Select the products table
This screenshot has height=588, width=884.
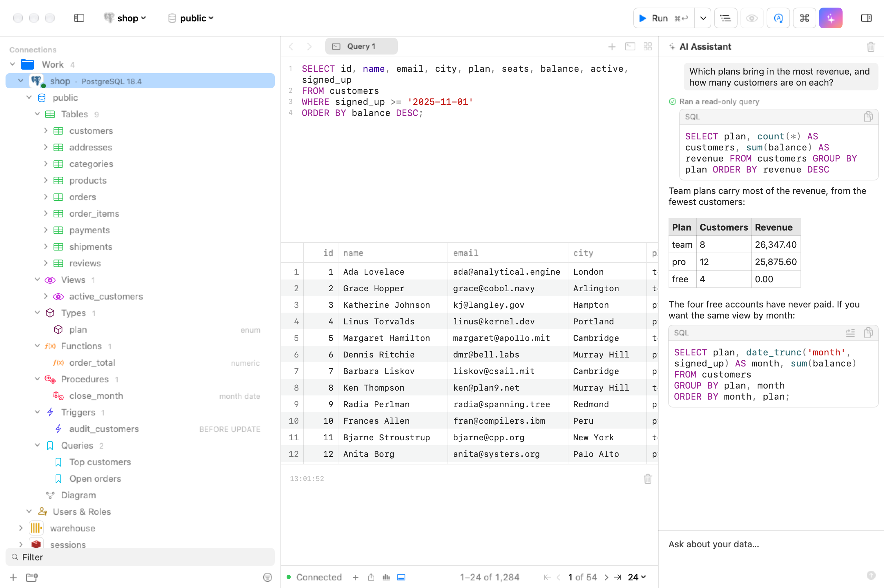(x=88, y=180)
